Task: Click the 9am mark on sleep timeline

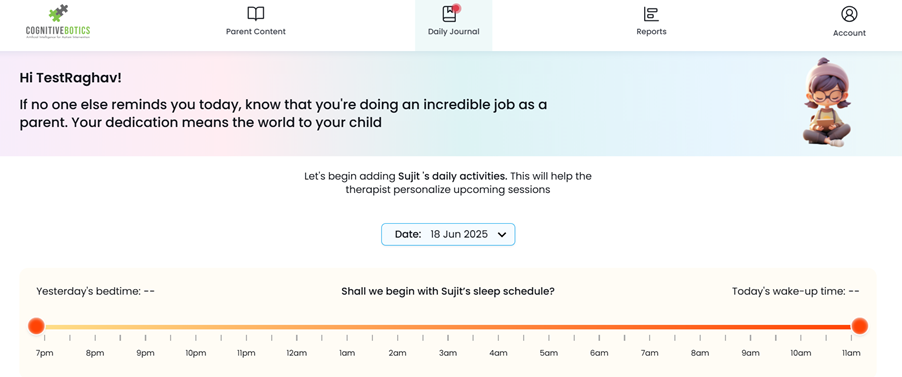Action: tap(750, 353)
